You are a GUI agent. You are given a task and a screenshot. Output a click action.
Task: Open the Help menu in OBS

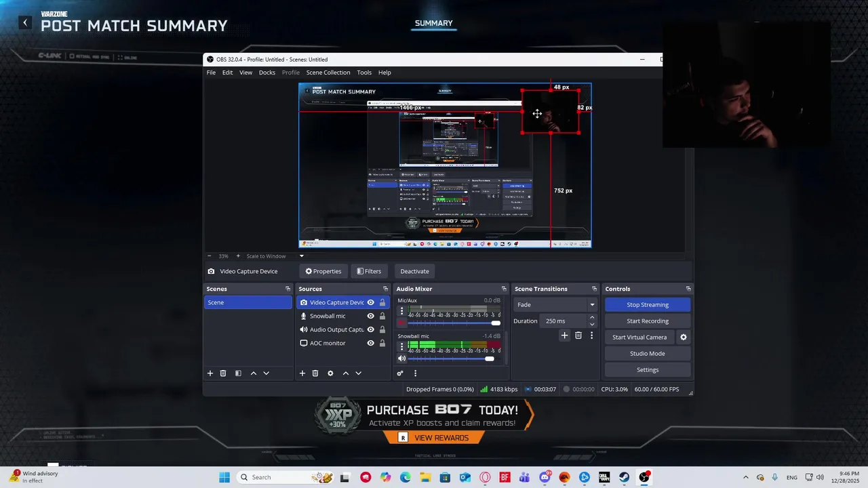coord(384,73)
